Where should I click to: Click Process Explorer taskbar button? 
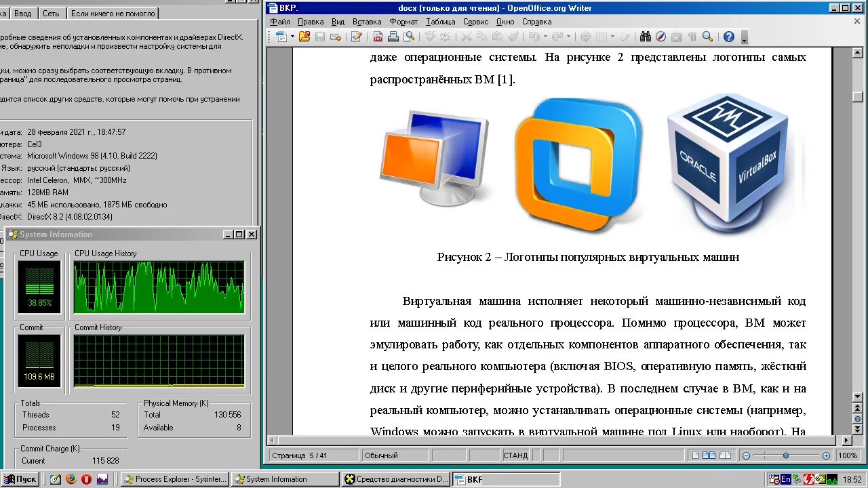[x=175, y=479]
